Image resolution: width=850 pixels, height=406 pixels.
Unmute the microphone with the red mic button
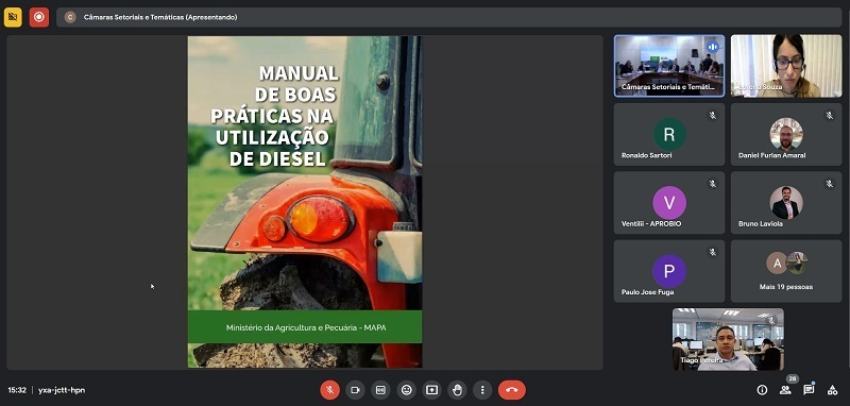[x=330, y=390]
